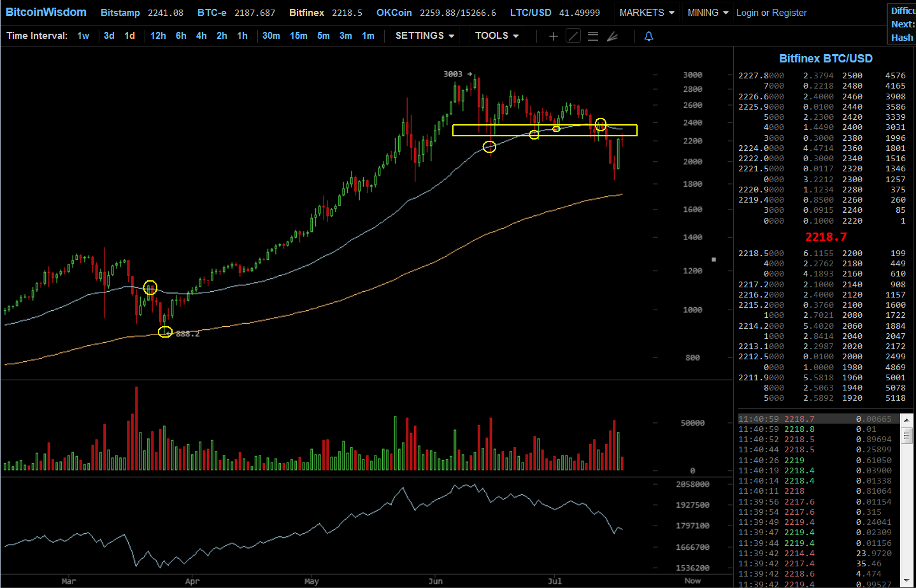Open Bitfinex market ticker
Image resolution: width=916 pixels, height=588 pixels.
pyautogui.click(x=326, y=13)
